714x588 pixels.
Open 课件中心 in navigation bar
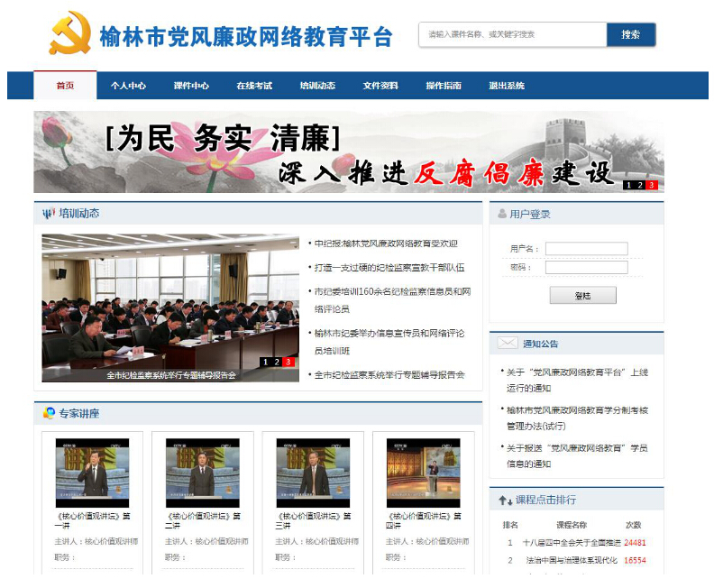pos(191,86)
